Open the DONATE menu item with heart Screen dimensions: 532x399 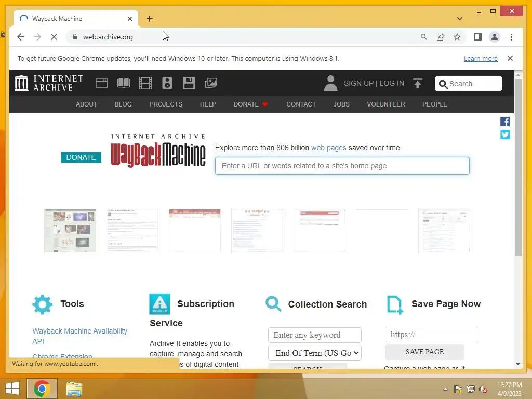[x=251, y=104]
